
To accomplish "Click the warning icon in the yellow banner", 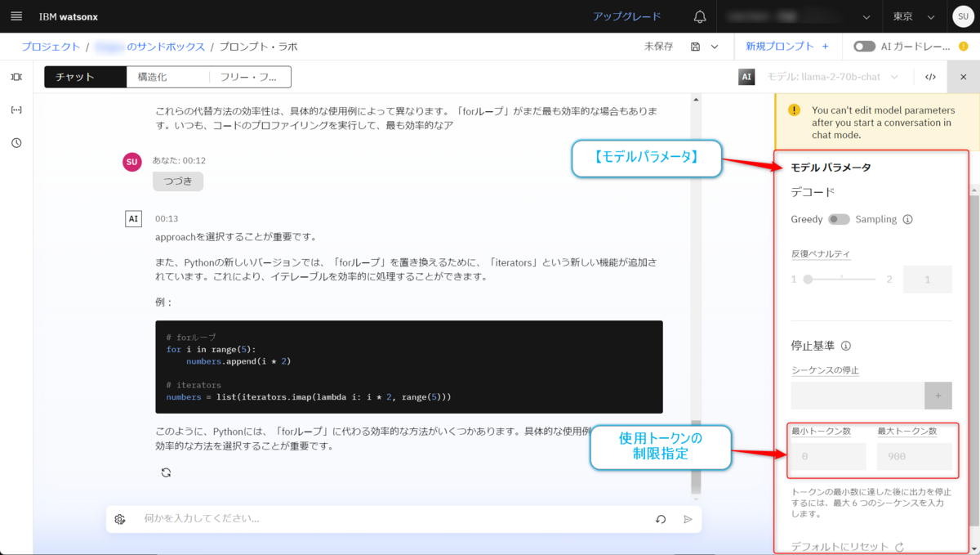I will point(794,110).
